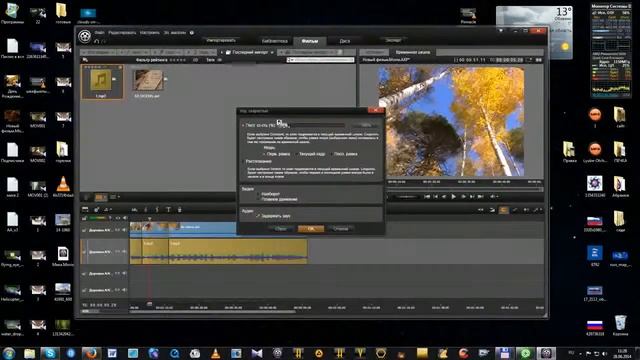Jump to end of the preview
This screenshot has height=360, width=640.
point(481,197)
